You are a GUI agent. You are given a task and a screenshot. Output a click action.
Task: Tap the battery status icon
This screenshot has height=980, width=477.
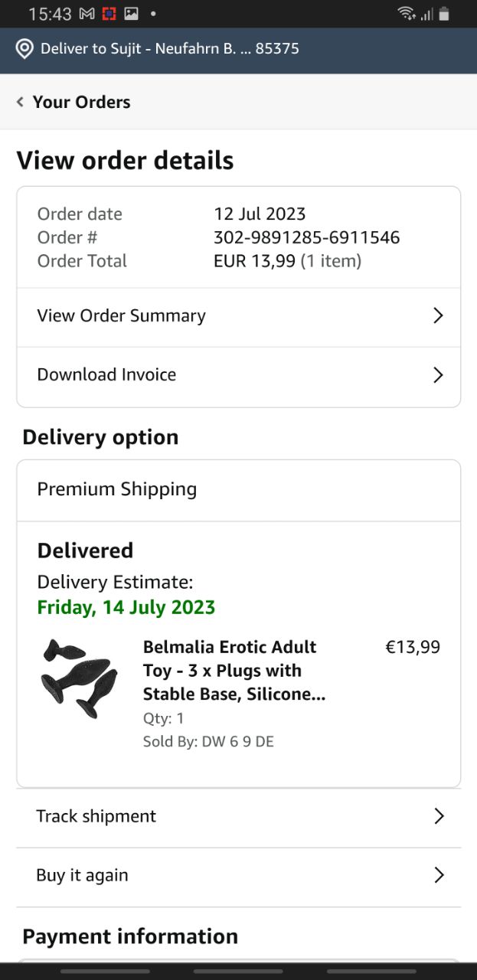[444, 14]
